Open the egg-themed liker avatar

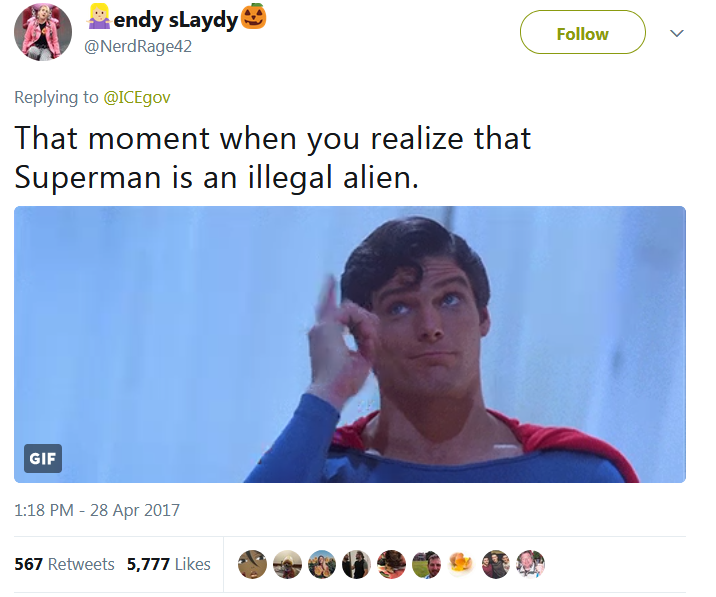(x=461, y=564)
